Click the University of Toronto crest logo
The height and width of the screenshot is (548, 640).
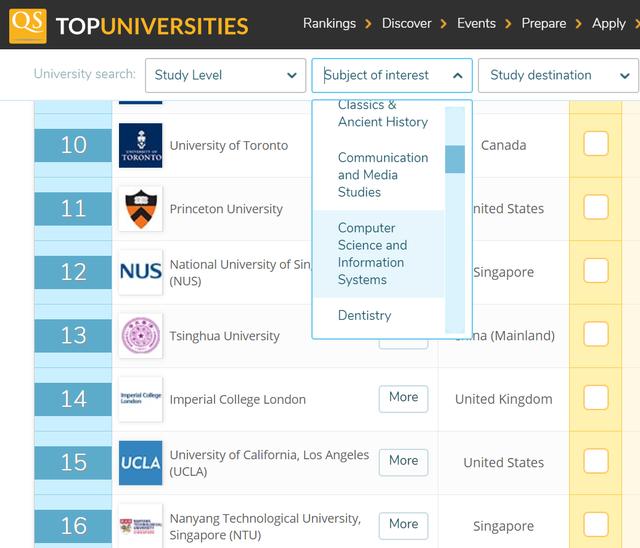[x=140, y=145]
